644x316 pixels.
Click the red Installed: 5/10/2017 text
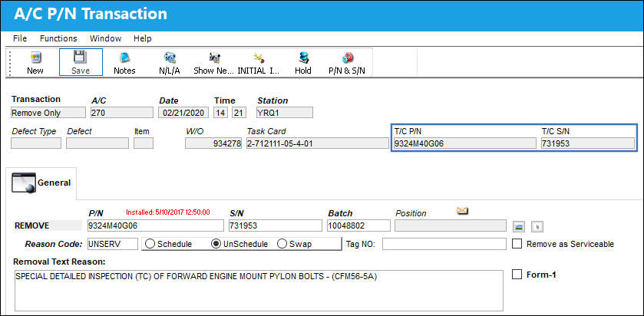point(168,212)
